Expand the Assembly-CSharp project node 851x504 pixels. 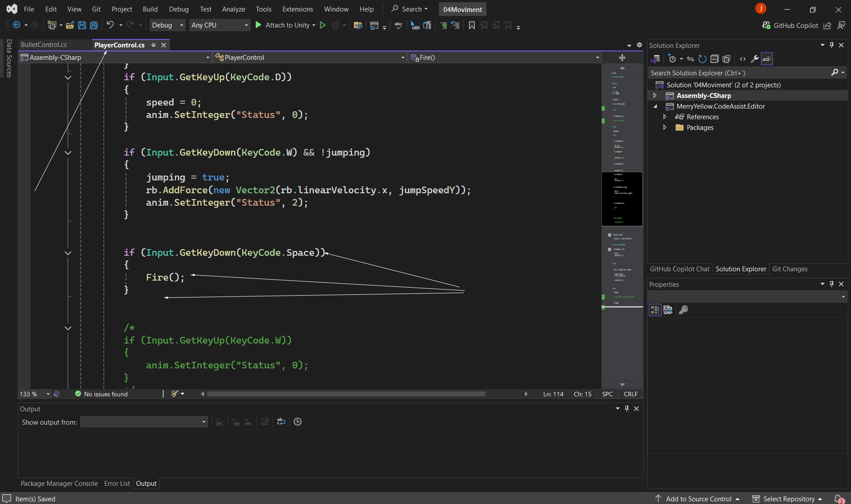click(655, 96)
